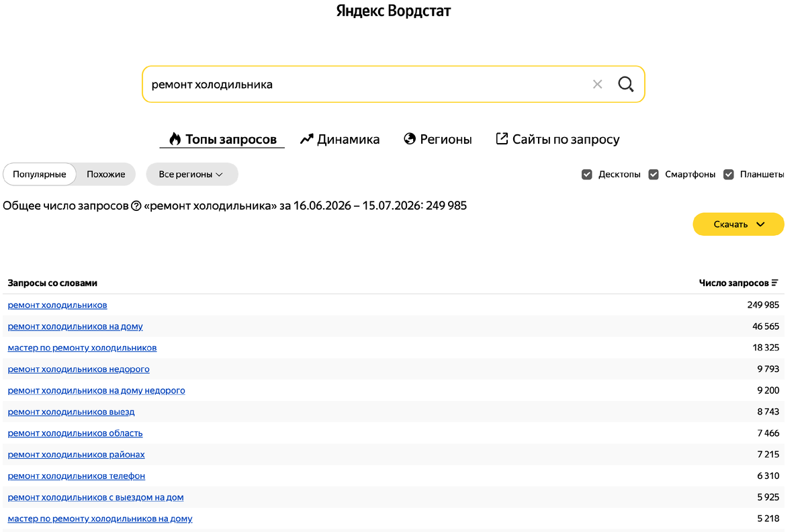Screen dimensions: 806x532
Task: Click the count value 5 218
Action: pyautogui.click(x=768, y=519)
